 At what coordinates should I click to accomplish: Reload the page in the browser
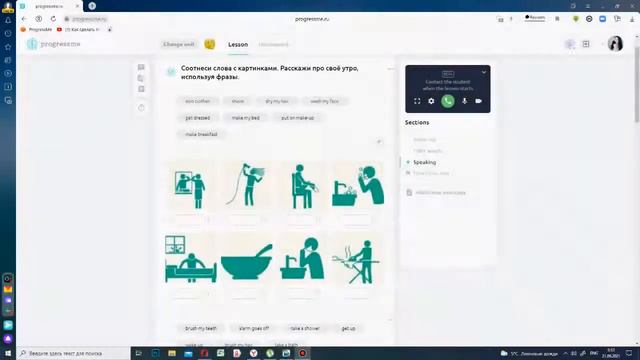(x=53, y=19)
